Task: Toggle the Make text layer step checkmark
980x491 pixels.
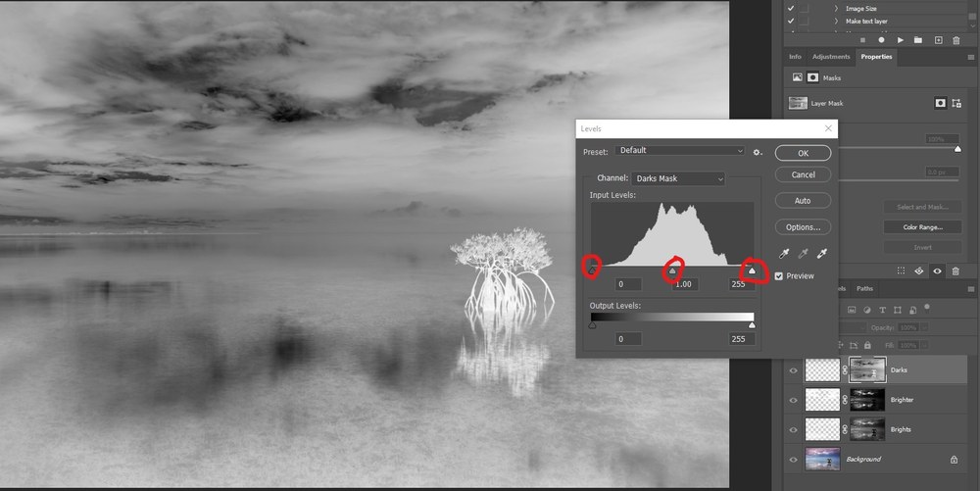Action: 791,22
